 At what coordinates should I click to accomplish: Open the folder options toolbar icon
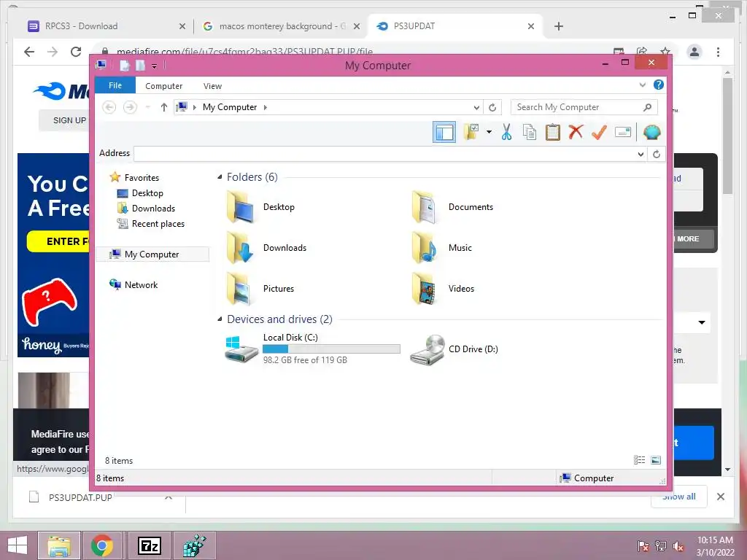(471, 132)
